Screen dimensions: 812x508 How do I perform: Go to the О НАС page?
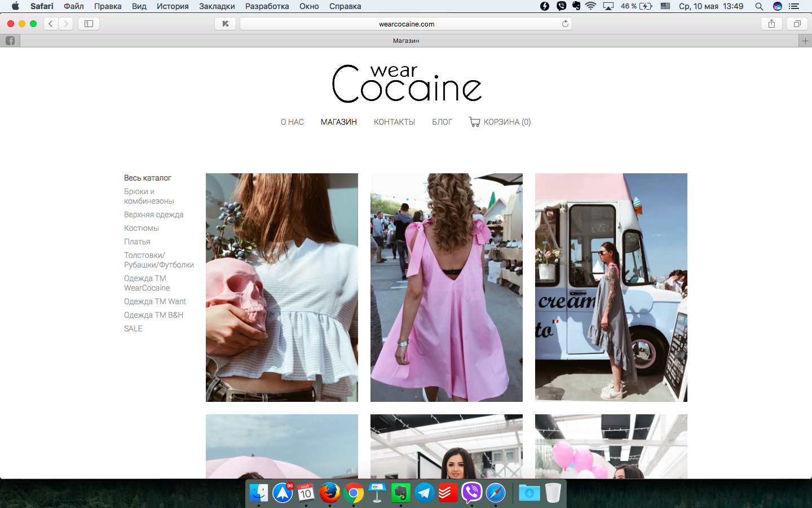tap(292, 122)
